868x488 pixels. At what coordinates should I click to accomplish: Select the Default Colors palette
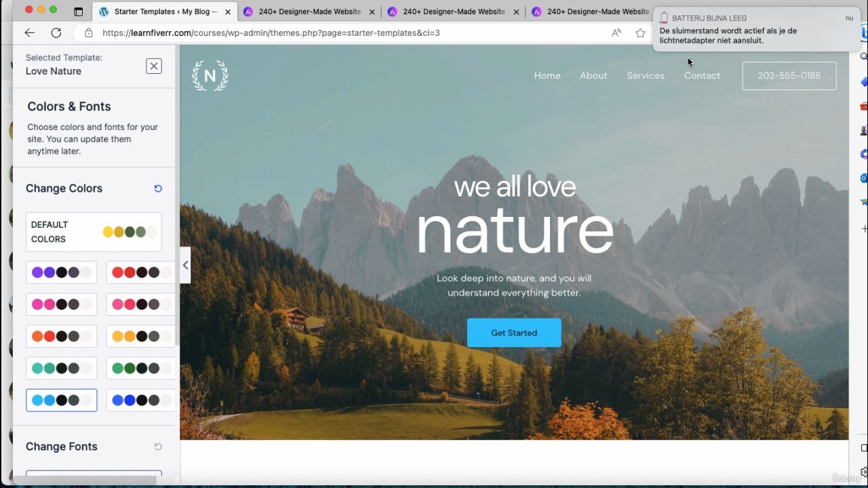click(x=94, y=232)
